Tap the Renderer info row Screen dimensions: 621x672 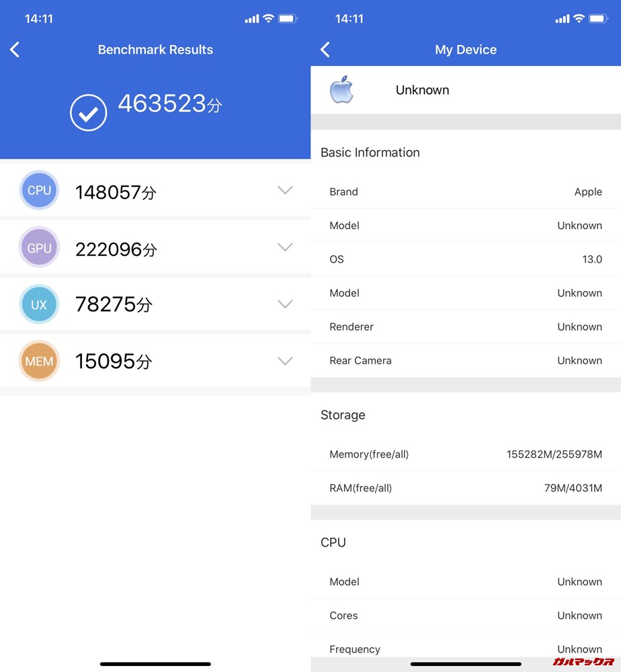pyautogui.click(x=466, y=327)
